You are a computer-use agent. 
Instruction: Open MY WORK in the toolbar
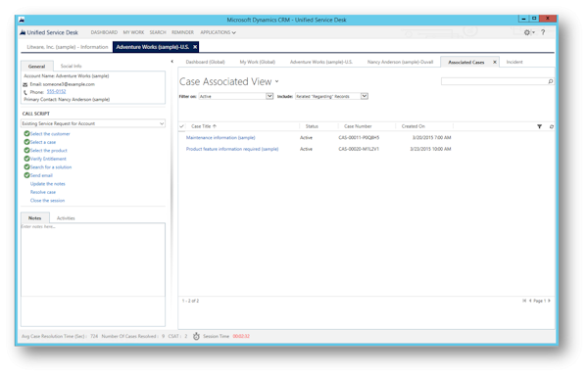coord(133,32)
